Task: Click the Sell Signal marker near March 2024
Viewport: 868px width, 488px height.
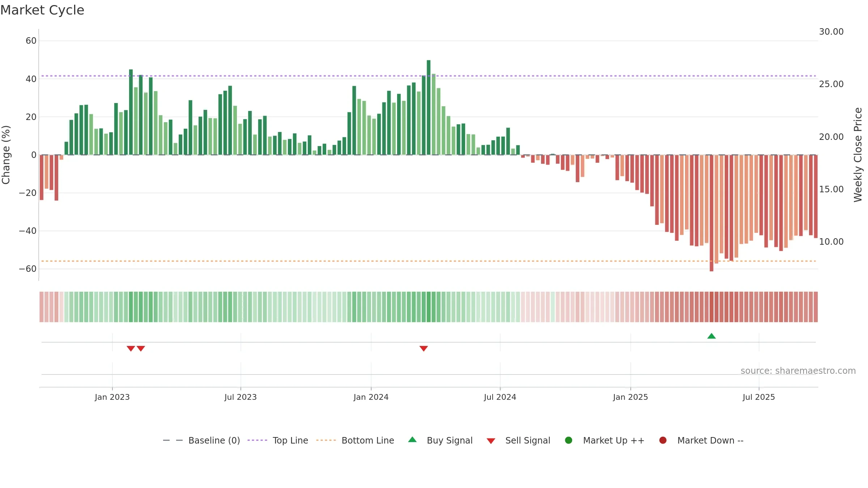Action: click(424, 348)
